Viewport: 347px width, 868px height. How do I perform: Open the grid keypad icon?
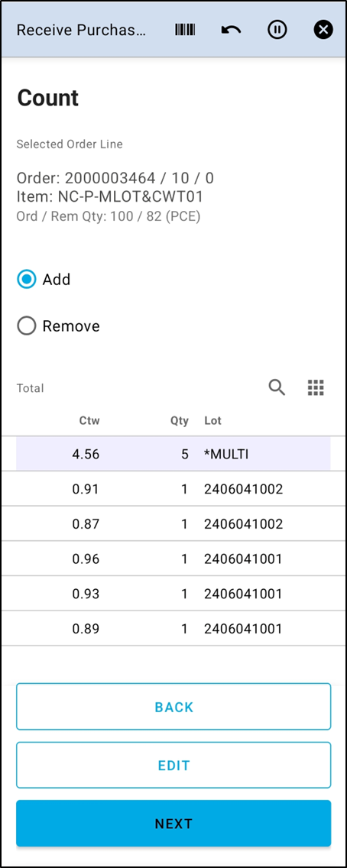(316, 387)
